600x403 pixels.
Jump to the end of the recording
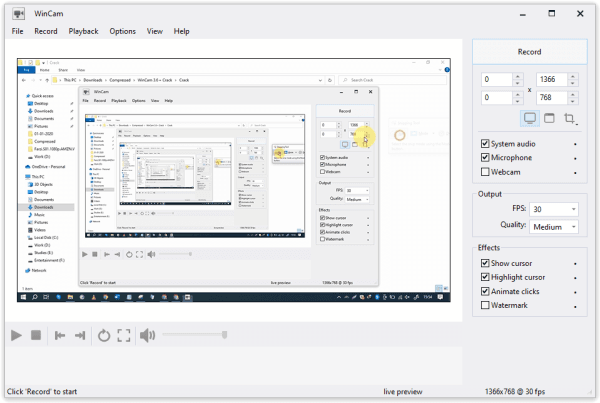pyautogui.click(x=80, y=336)
